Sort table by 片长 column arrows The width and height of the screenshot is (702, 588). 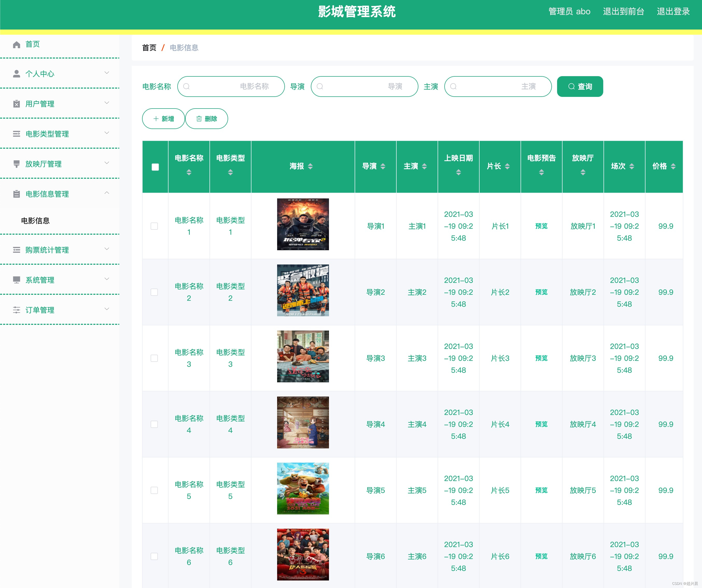click(507, 166)
